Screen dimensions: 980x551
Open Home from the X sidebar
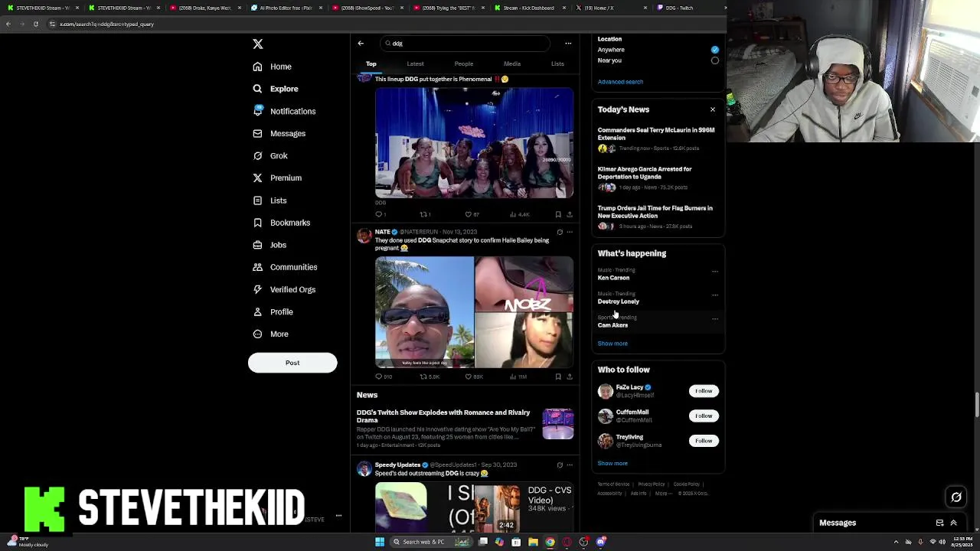[x=273, y=67]
